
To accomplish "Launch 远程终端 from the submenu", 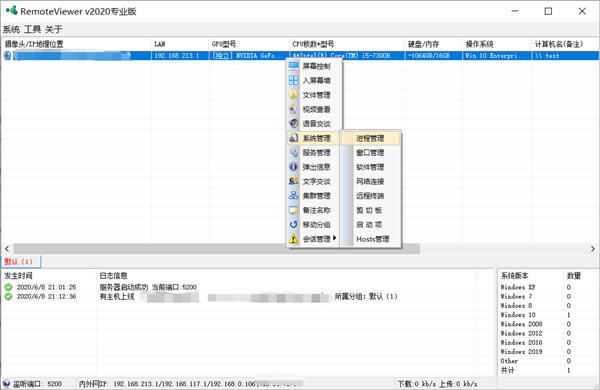I will [370, 196].
